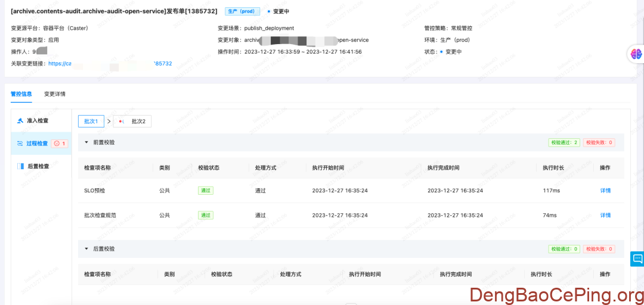644x305 pixels.
Task: Open the 关联变更链接 URL
Action: point(110,64)
